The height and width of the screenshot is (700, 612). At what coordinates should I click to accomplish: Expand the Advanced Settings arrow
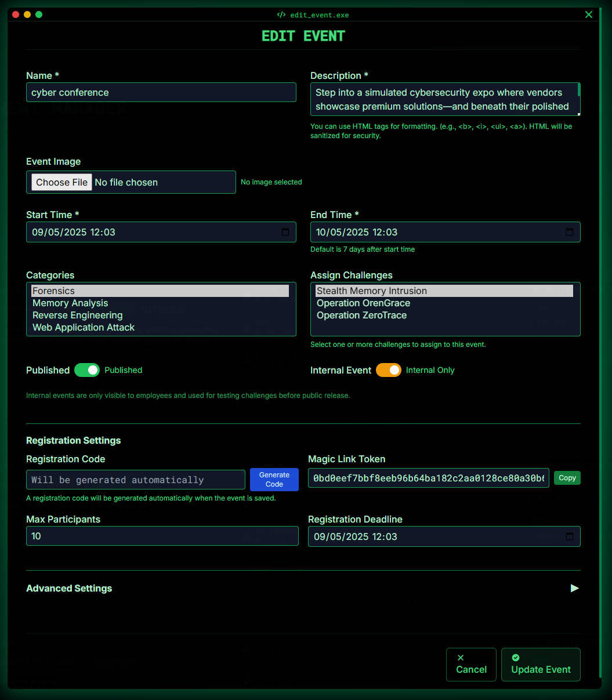(x=575, y=588)
